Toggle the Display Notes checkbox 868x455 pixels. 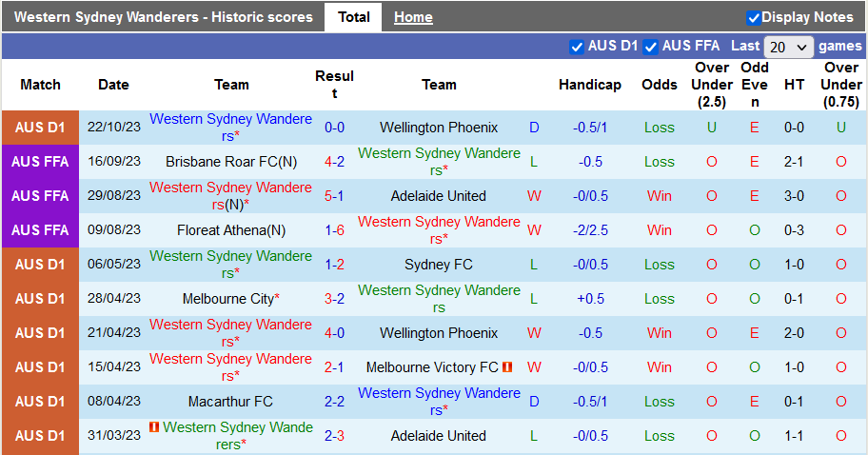[x=754, y=18]
